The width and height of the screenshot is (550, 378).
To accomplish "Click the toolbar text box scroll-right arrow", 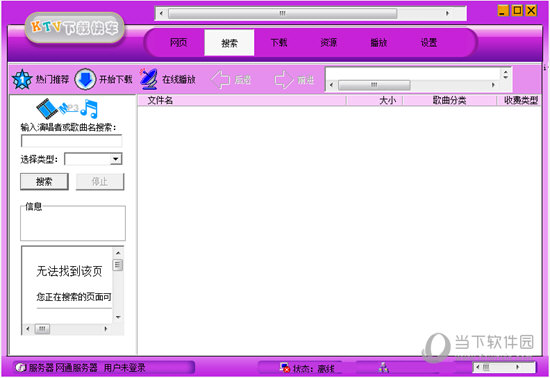I will [493, 85].
